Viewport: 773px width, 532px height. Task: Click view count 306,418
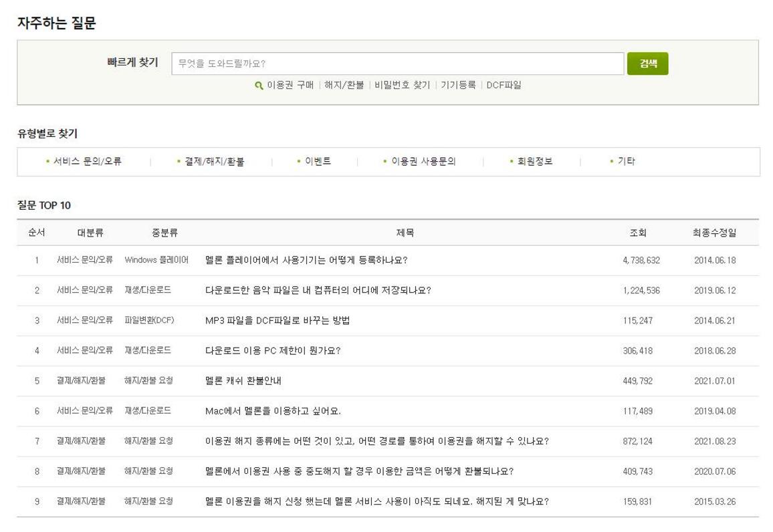(638, 351)
